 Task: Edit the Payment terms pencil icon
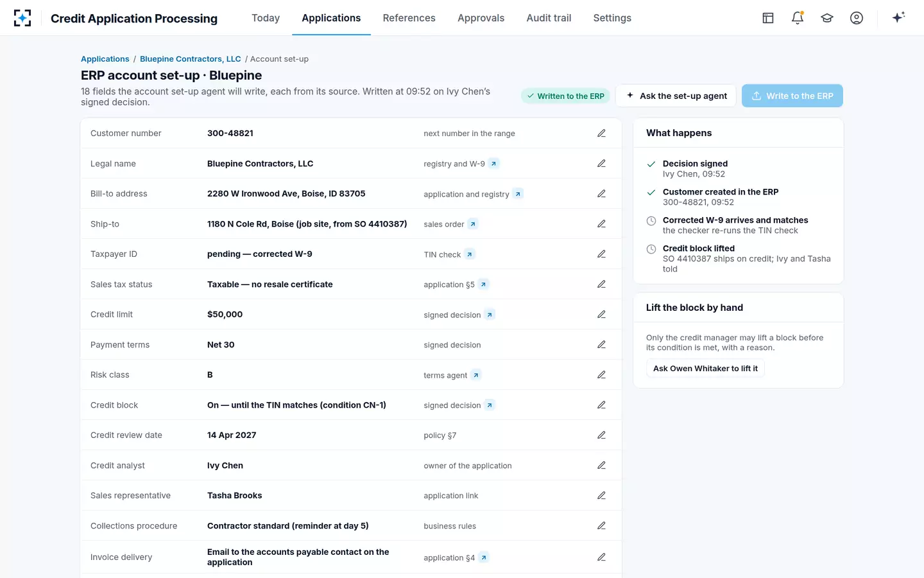[601, 344]
